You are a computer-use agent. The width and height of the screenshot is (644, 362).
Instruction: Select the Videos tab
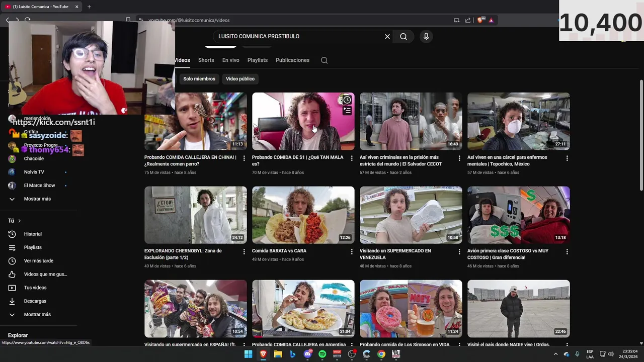pos(182,60)
